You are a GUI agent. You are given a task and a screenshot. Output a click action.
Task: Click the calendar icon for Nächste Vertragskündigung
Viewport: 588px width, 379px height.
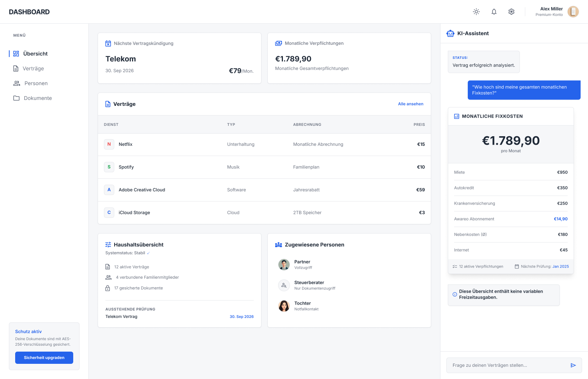[108, 43]
